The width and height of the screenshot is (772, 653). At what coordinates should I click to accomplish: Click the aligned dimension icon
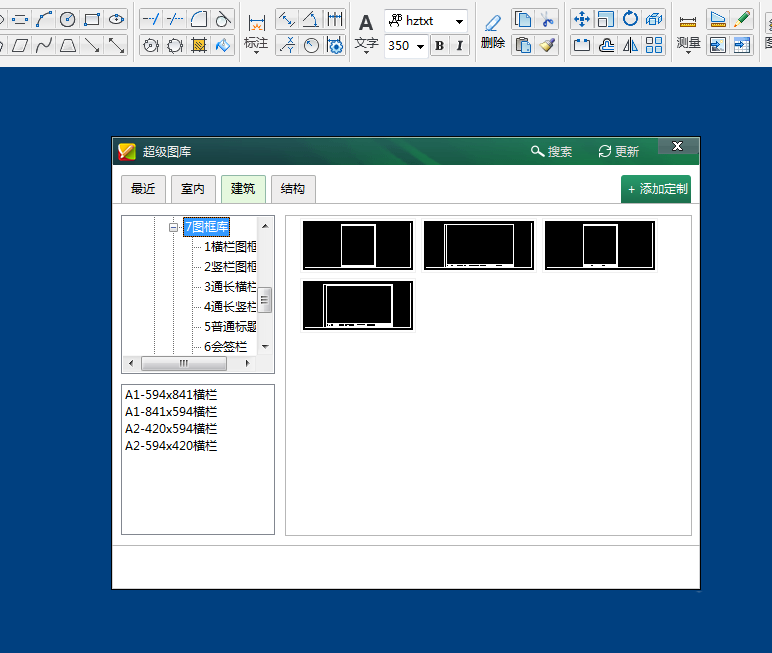(287, 20)
